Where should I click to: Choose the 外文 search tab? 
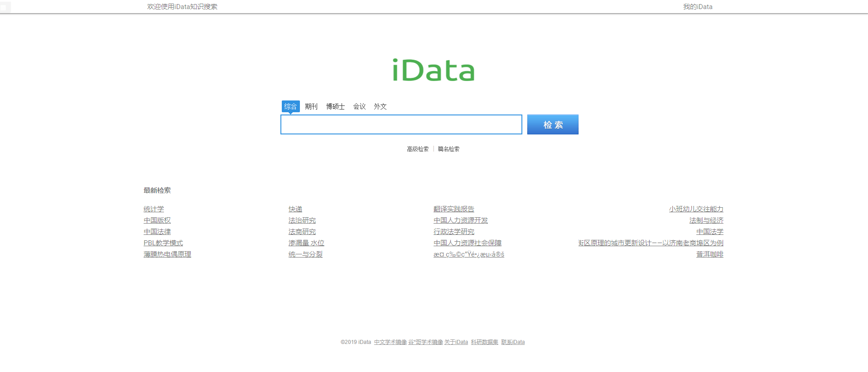pyautogui.click(x=380, y=106)
